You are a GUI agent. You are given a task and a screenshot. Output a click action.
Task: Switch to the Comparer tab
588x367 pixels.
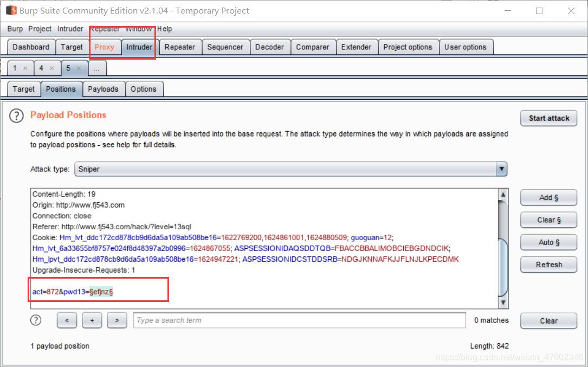click(x=313, y=47)
